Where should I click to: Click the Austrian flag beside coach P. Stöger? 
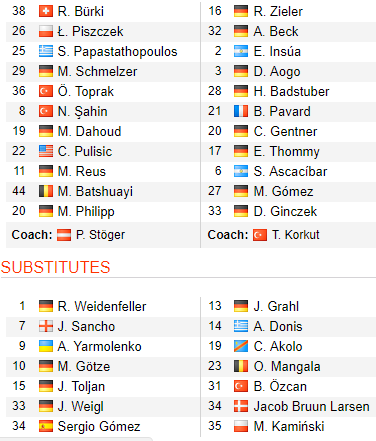tap(64, 235)
